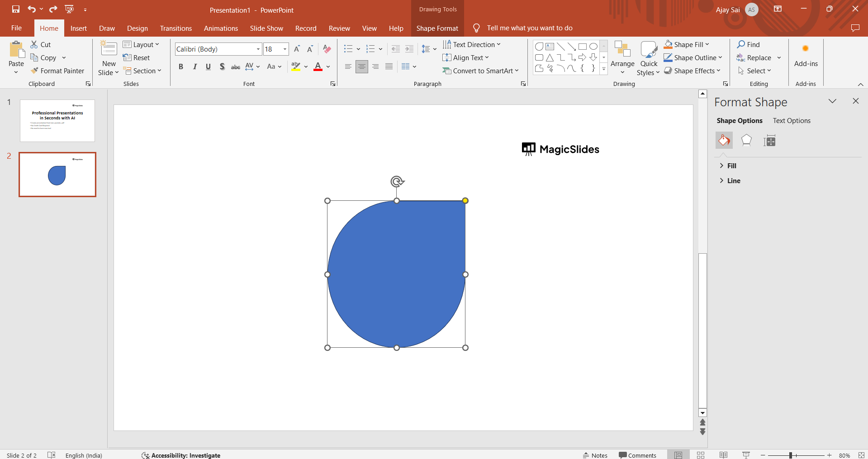
Task: Expand the Fill section
Action: click(x=731, y=166)
